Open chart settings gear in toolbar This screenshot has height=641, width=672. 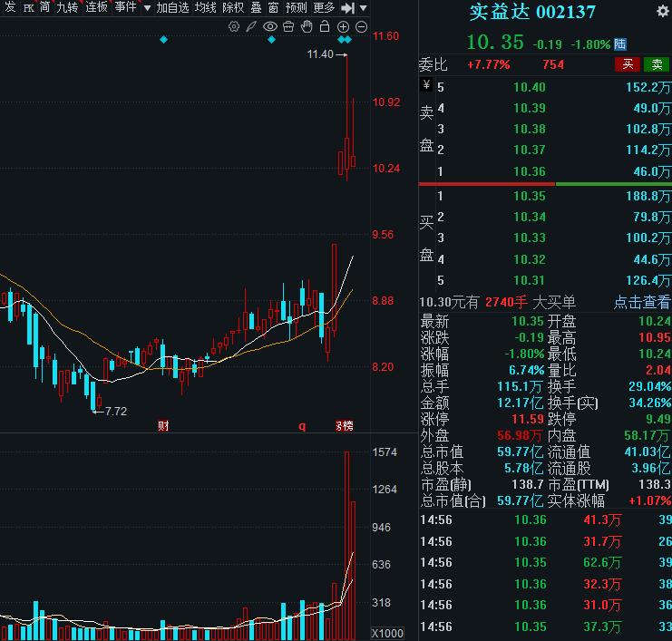(234, 26)
